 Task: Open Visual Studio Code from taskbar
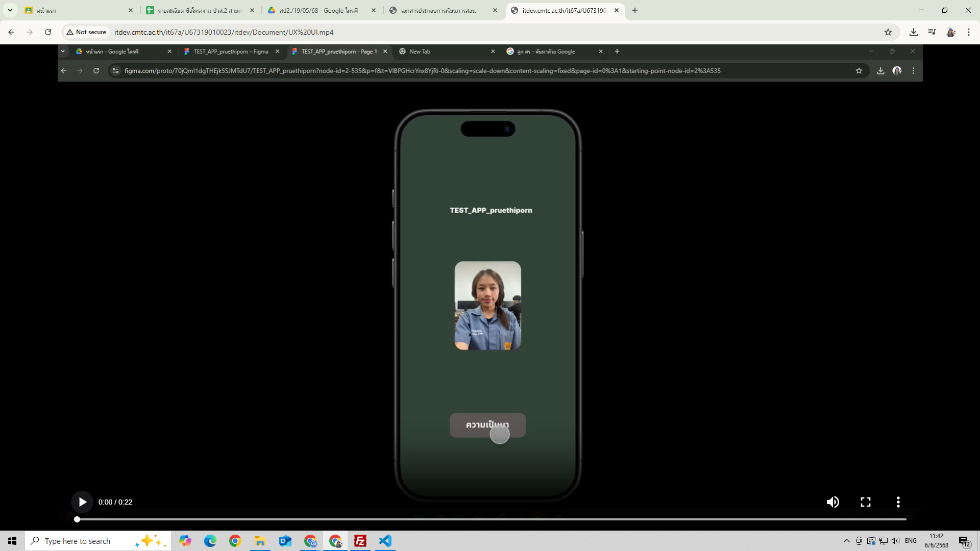click(x=385, y=541)
